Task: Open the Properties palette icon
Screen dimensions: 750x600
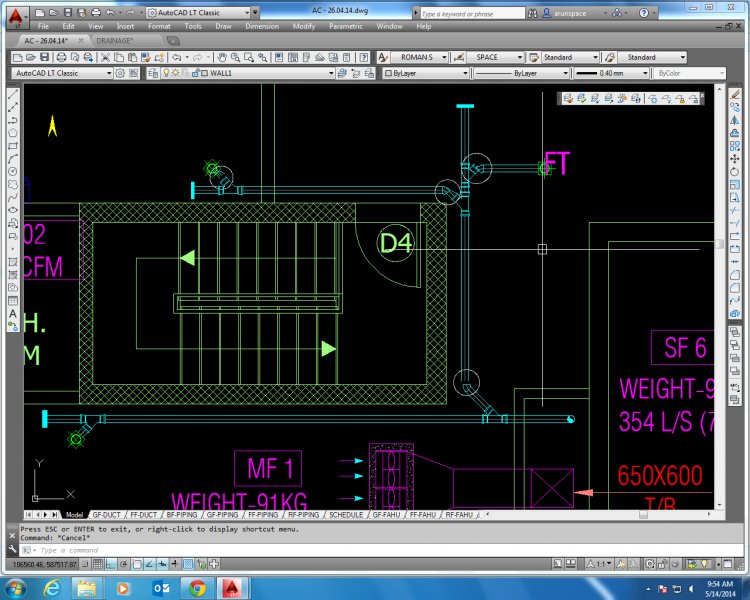Action: coord(279,57)
